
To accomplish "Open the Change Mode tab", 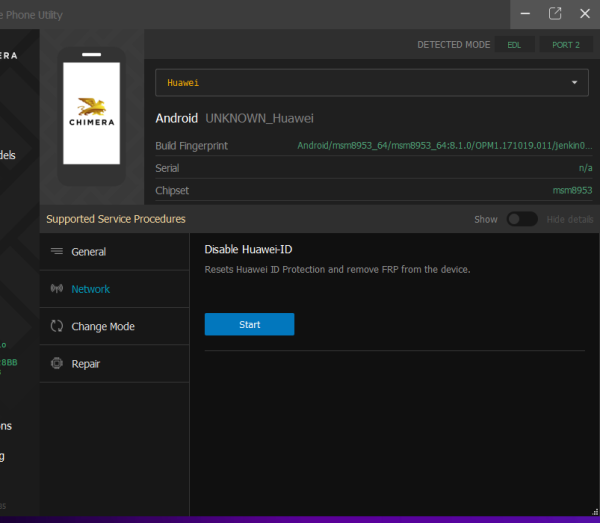I will [114, 326].
